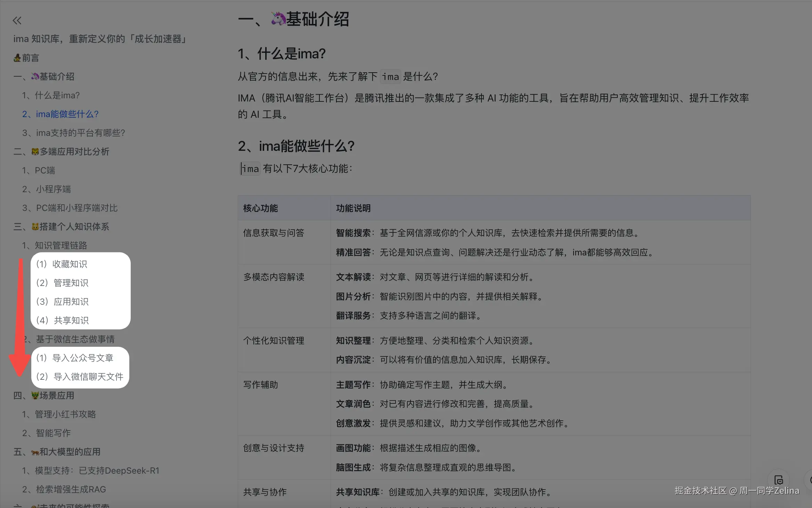Open entry 1、模型支持：已支持DeepSeek-R1

pyautogui.click(x=91, y=470)
